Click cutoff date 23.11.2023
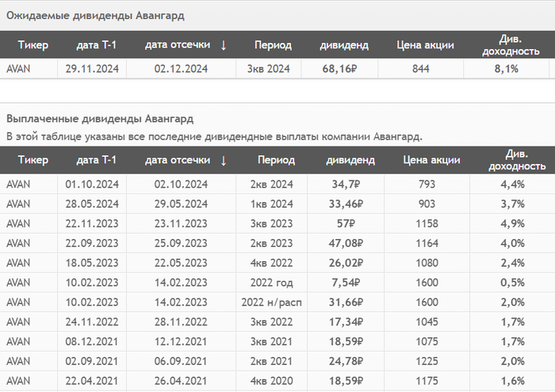Viewport: 555px width, 392px height. (181, 223)
